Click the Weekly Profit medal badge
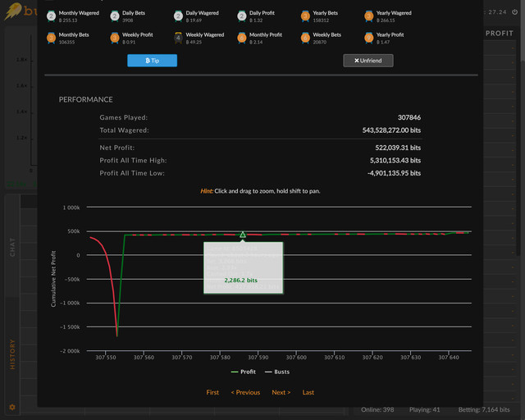525x420 pixels. [x=115, y=38]
